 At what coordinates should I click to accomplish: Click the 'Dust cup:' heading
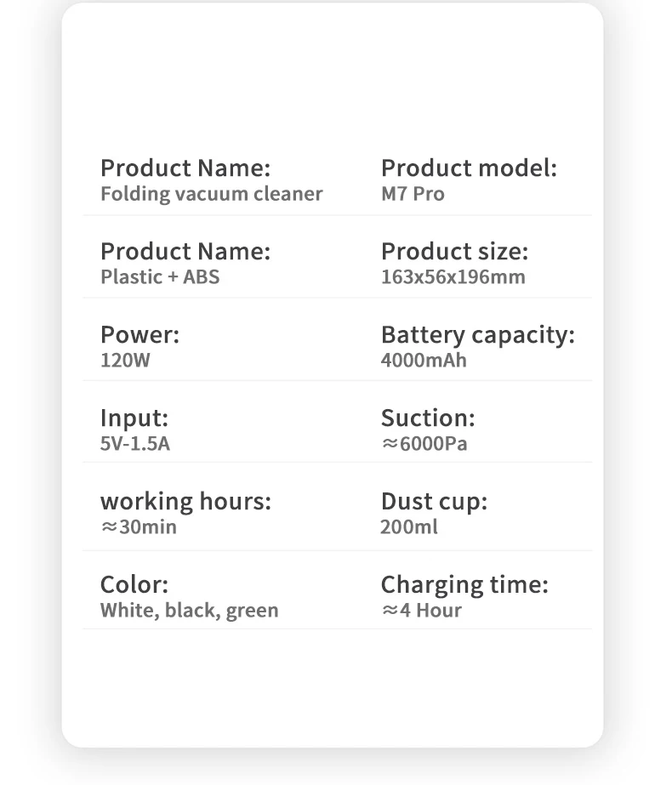click(x=434, y=502)
